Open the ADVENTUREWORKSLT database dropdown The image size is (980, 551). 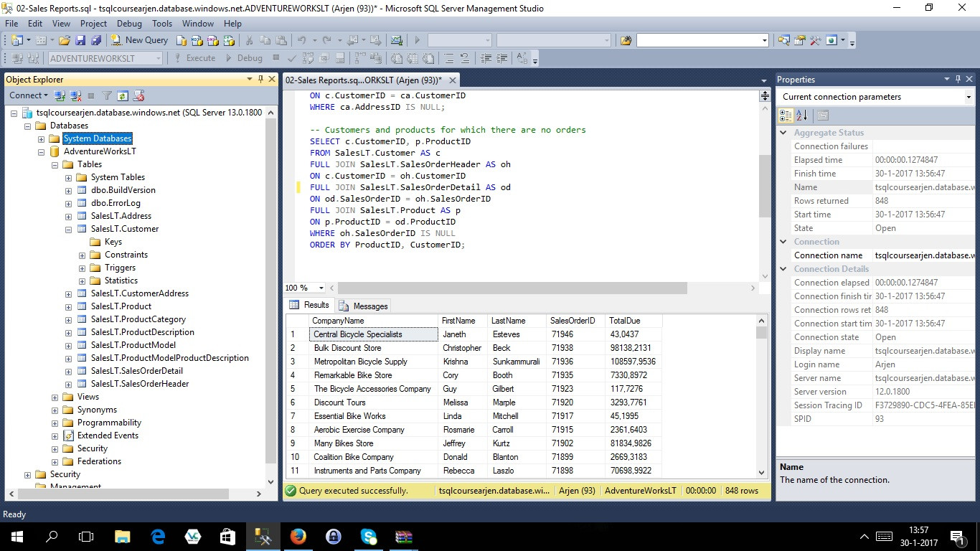click(158, 58)
